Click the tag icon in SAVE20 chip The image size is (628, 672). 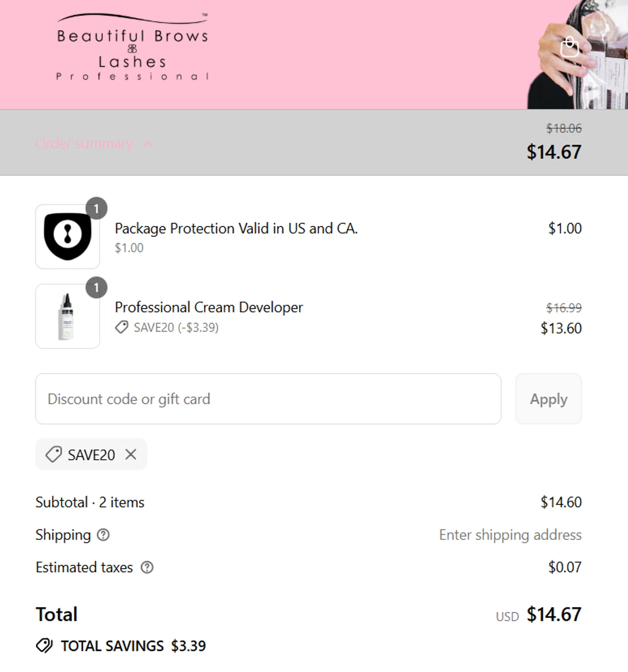click(54, 454)
